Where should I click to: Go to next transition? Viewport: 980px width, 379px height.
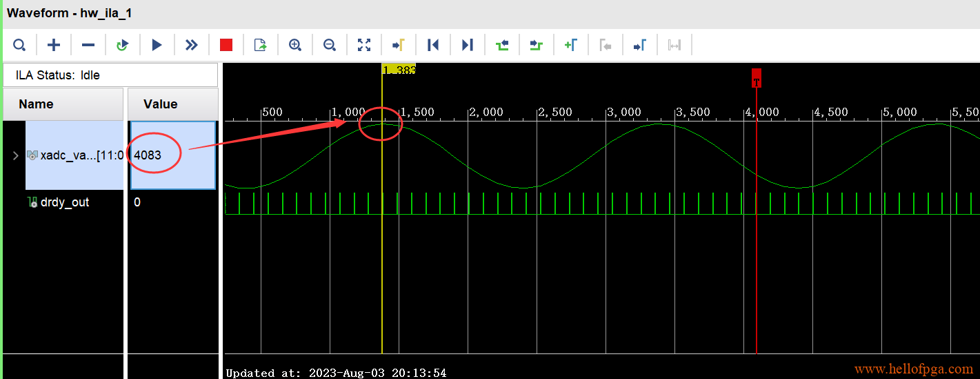pyautogui.click(x=537, y=46)
